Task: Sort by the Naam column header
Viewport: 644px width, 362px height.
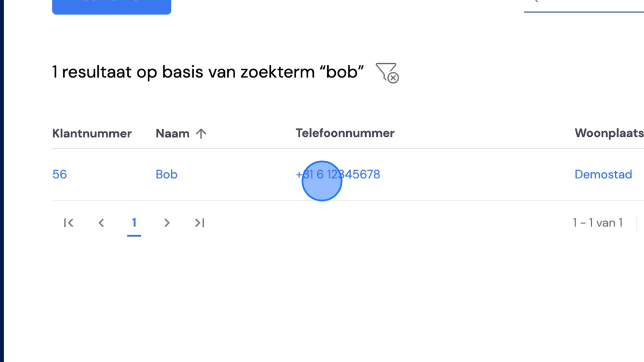Action: pyautogui.click(x=172, y=133)
